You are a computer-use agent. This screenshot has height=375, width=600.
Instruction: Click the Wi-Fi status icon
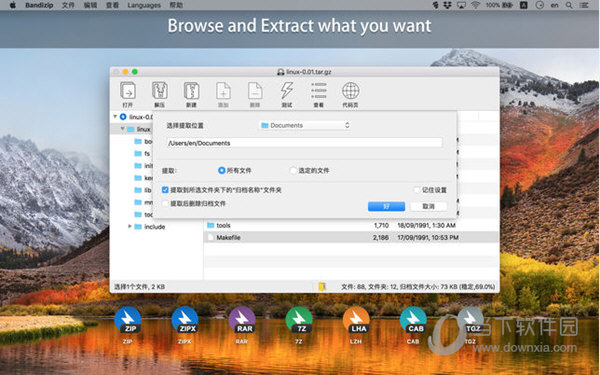(476, 5)
